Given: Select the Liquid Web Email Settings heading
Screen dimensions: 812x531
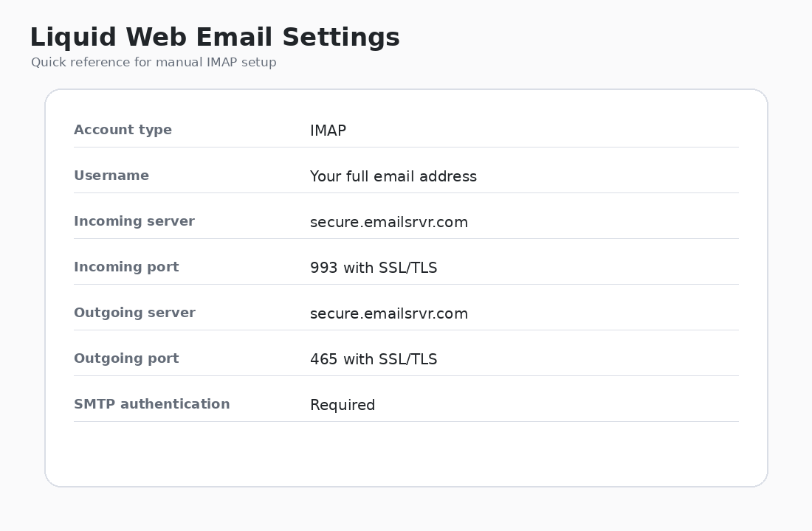Looking at the screenshot, I should [x=215, y=38].
